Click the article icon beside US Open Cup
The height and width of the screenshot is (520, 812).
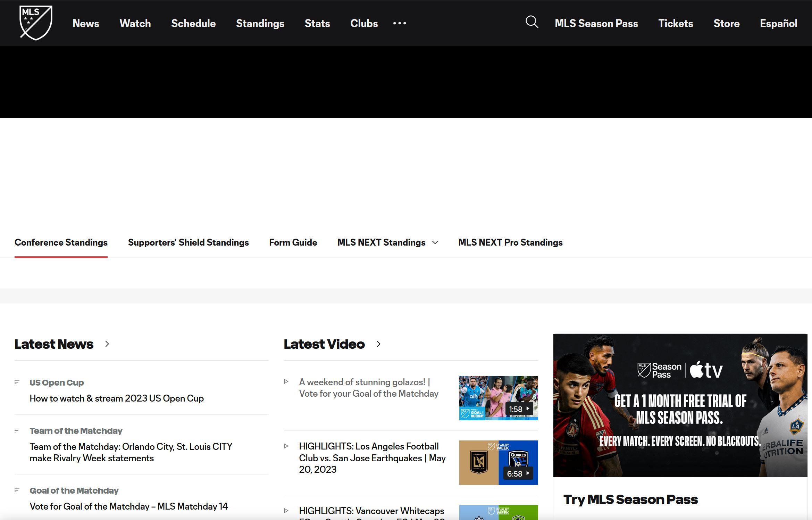click(x=17, y=382)
